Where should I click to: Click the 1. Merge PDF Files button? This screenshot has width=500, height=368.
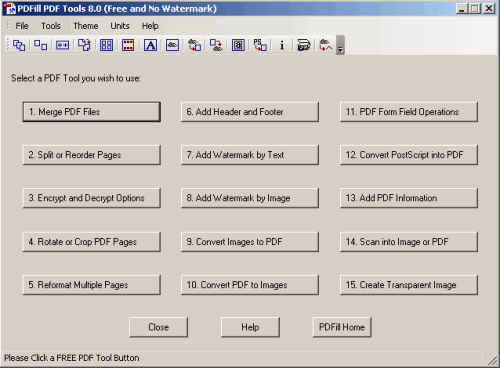pyautogui.click(x=92, y=112)
